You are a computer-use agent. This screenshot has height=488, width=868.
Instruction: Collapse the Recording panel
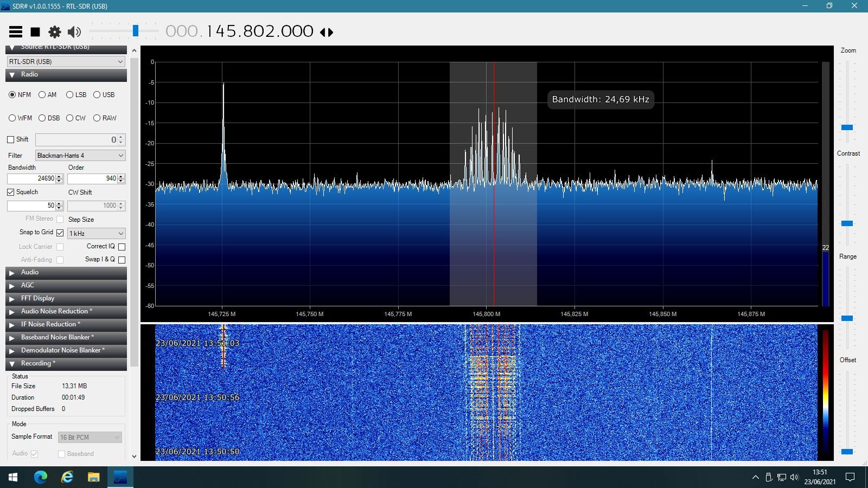(x=66, y=364)
